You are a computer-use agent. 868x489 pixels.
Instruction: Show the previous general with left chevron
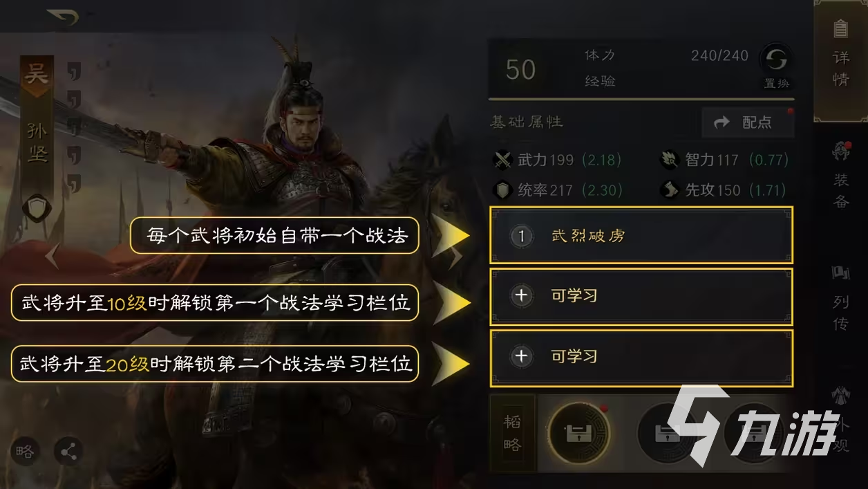[52, 257]
